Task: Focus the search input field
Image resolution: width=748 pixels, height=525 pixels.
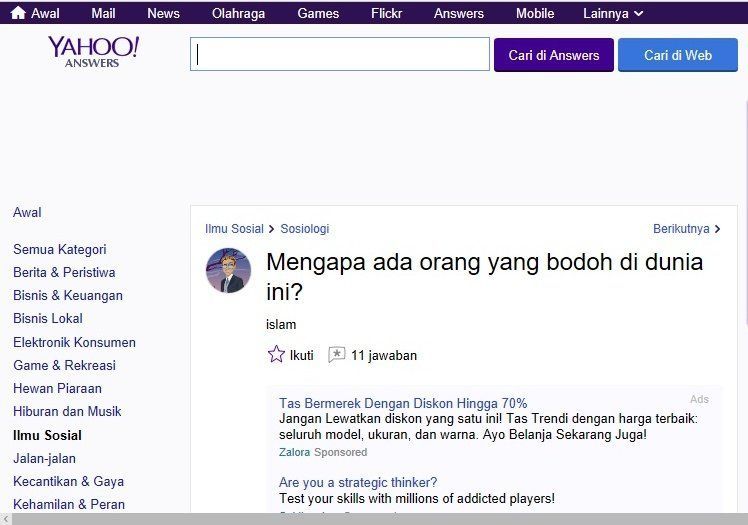Action: click(340, 54)
